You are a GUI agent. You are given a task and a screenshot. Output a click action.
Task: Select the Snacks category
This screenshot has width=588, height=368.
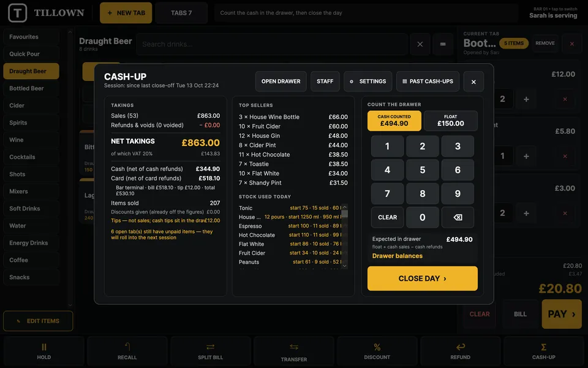(31, 277)
